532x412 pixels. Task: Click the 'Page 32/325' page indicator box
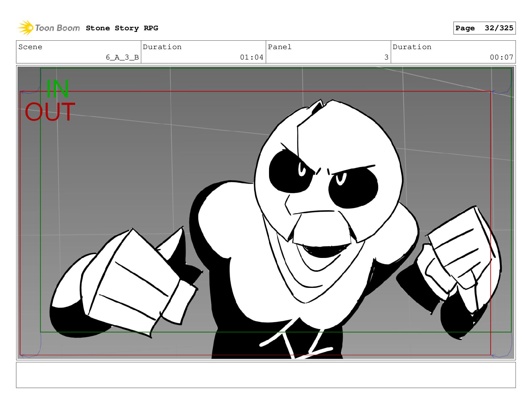coord(484,28)
